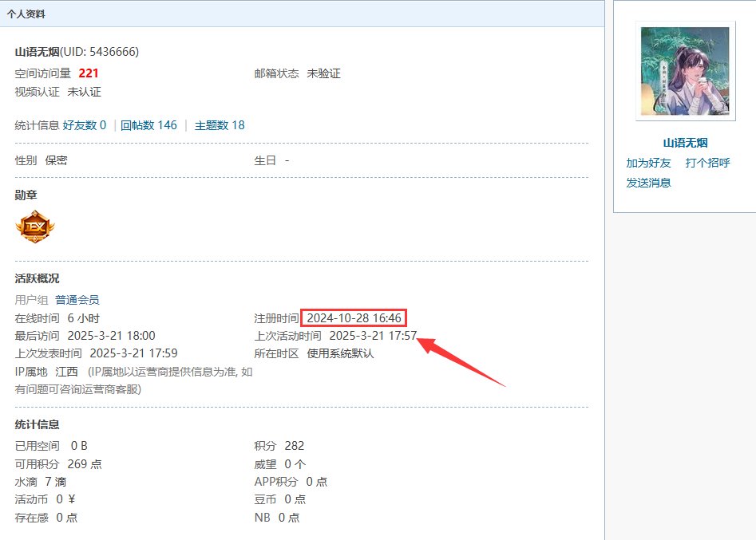Click the 空间访问量 count 221
Screen dimensions: 756x540
89,73
